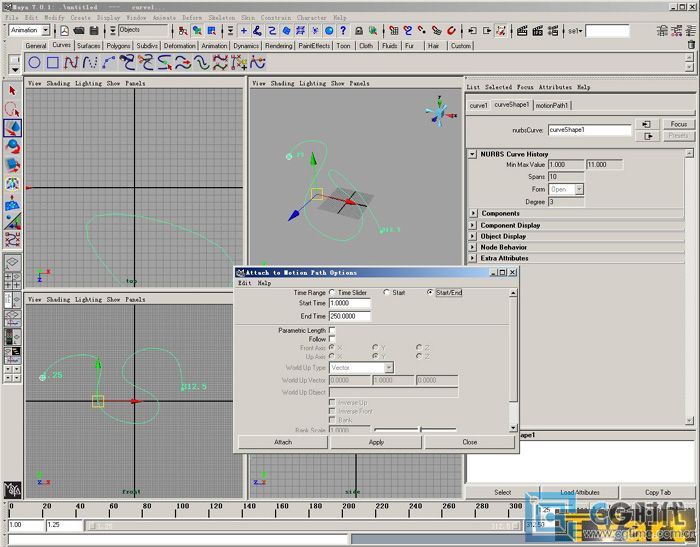The height and width of the screenshot is (547, 700).
Task: Activate the Scale tool in toolbox
Action: coord(12,165)
